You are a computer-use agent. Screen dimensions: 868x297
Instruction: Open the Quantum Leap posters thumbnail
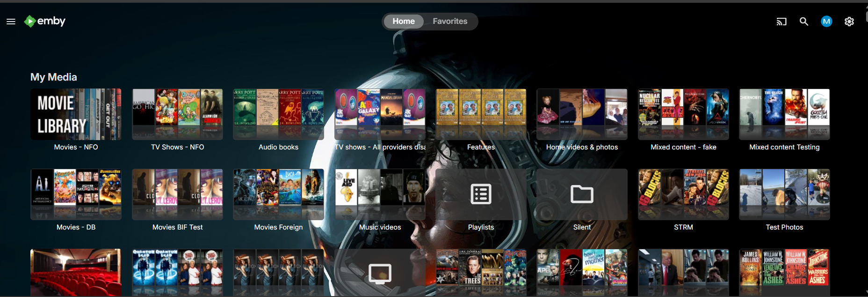point(177,273)
